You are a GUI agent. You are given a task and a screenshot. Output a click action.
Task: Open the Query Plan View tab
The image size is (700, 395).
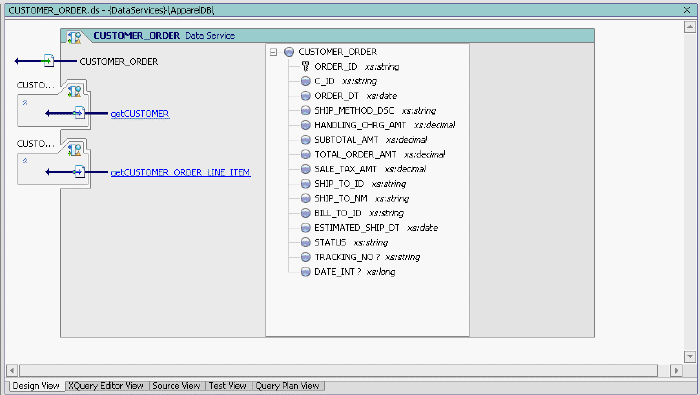pos(287,386)
